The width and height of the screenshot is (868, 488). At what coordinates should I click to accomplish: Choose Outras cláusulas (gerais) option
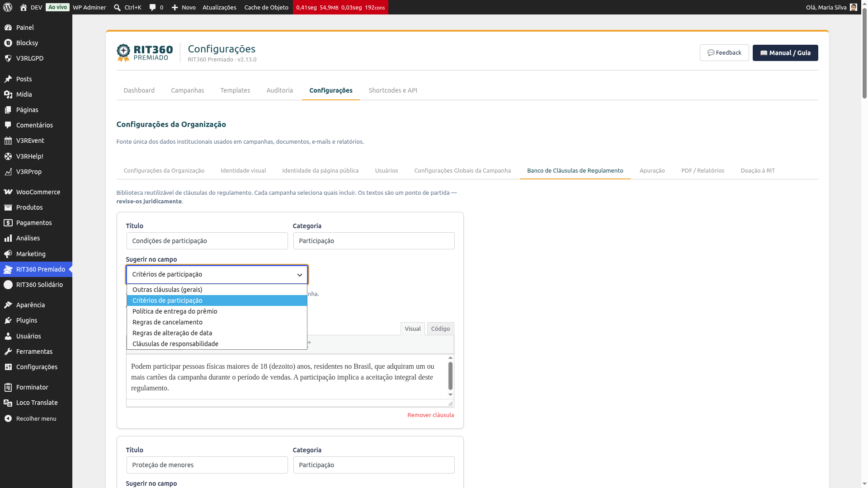pyautogui.click(x=217, y=290)
